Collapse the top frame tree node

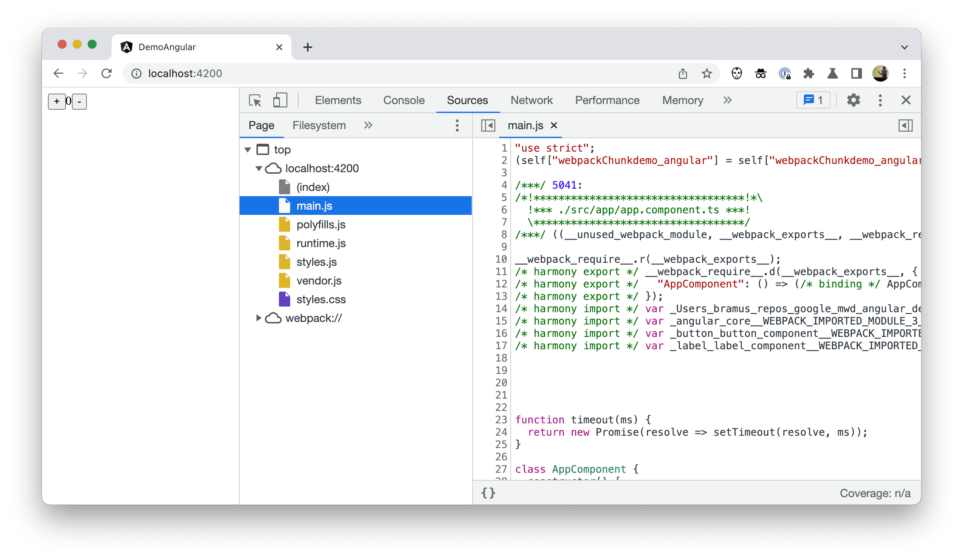pos(250,149)
